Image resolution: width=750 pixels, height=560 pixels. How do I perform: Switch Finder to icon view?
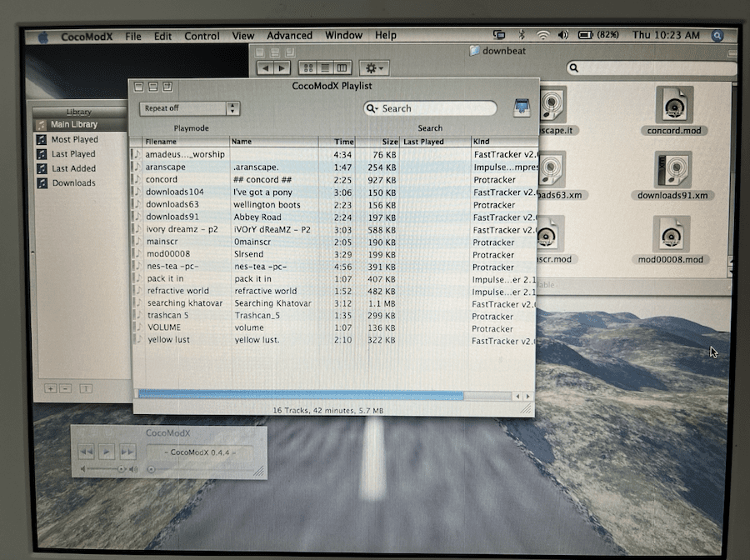(308, 67)
